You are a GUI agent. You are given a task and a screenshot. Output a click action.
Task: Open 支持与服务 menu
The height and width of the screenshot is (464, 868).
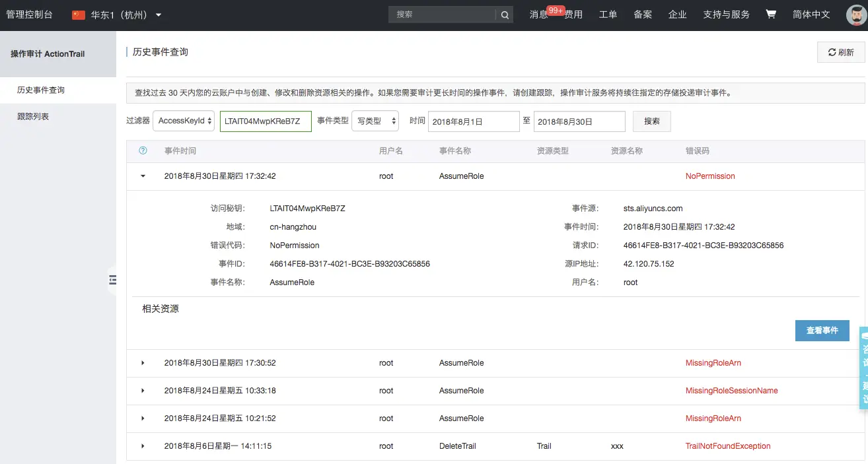tap(727, 15)
